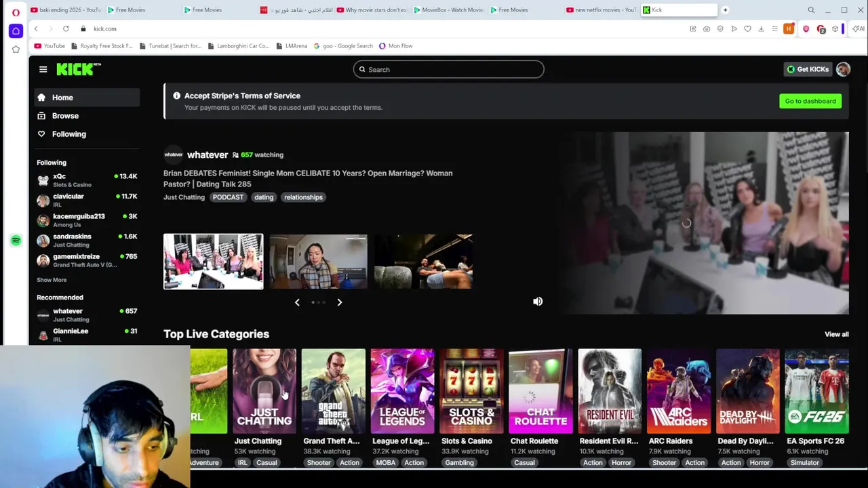This screenshot has height=488, width=868.
Task: Select third featured stream thumbnail
Action: tap(423, 262)
